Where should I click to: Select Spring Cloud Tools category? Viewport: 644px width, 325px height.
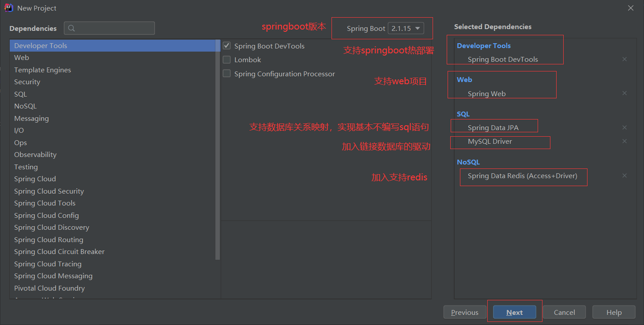click(113, 203)
